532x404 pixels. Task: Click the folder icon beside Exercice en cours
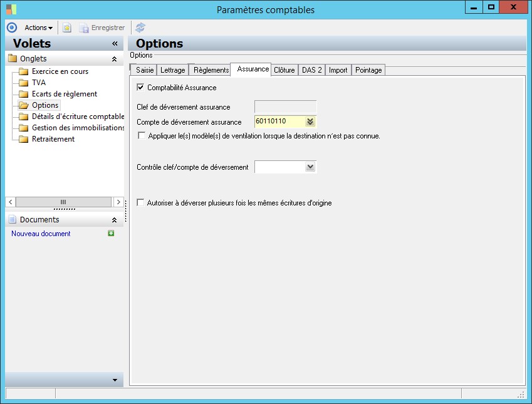pyautogui.click(x=23, y=71)
